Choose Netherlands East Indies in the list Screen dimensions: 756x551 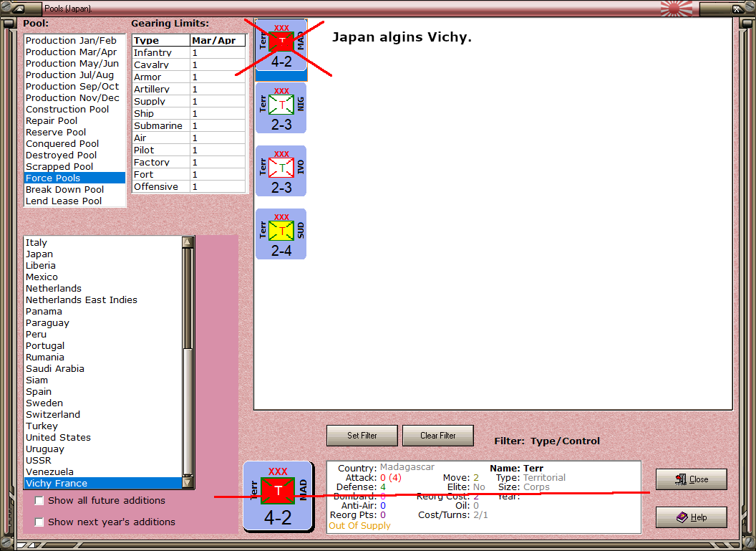coord(103,300)
